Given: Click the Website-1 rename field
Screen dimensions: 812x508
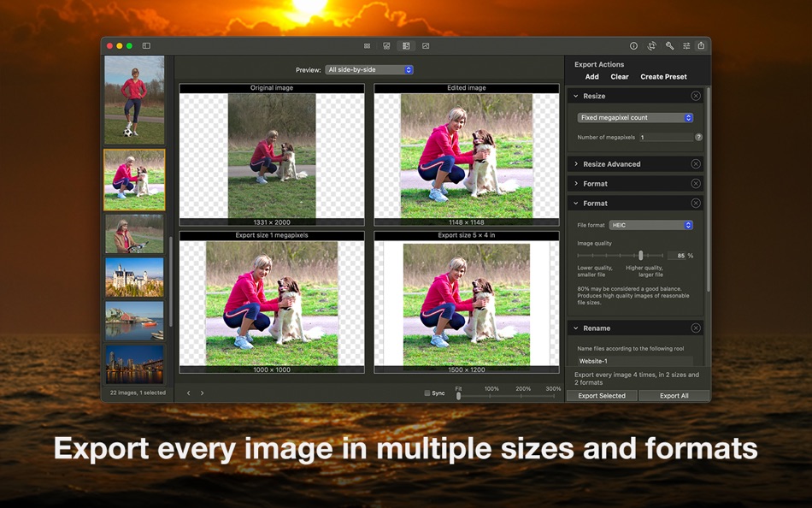Looking at the screenshot, I should tap(635, 361).
